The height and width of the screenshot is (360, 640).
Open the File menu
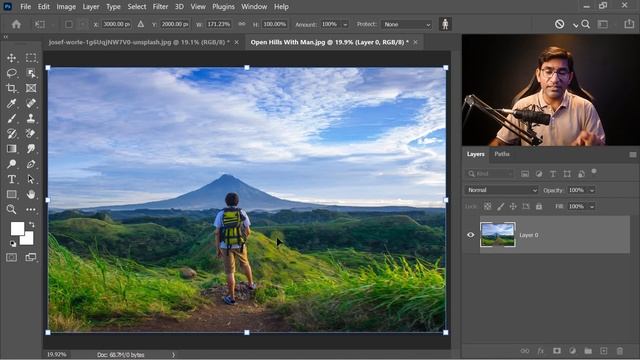(x=25, y=7)
